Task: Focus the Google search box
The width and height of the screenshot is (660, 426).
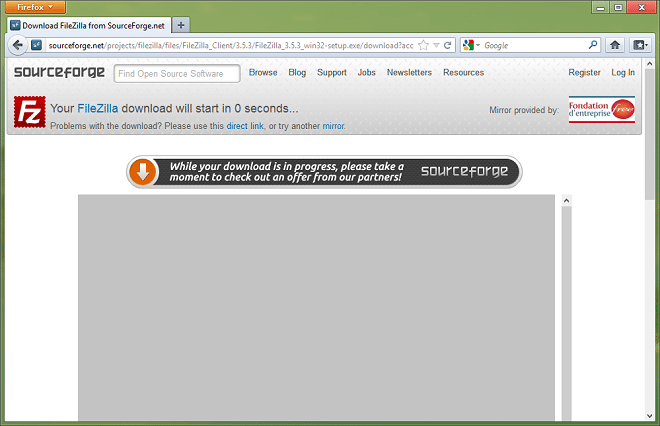Action: (x=535, y=45)
